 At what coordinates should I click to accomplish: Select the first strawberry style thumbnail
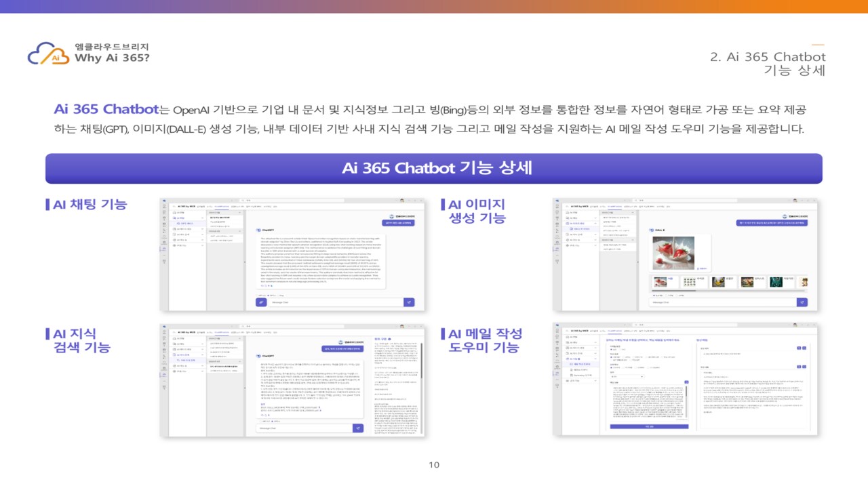660,282
